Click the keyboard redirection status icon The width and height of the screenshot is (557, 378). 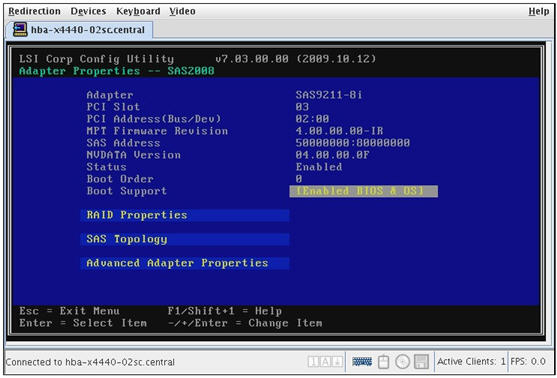[362, 362]
